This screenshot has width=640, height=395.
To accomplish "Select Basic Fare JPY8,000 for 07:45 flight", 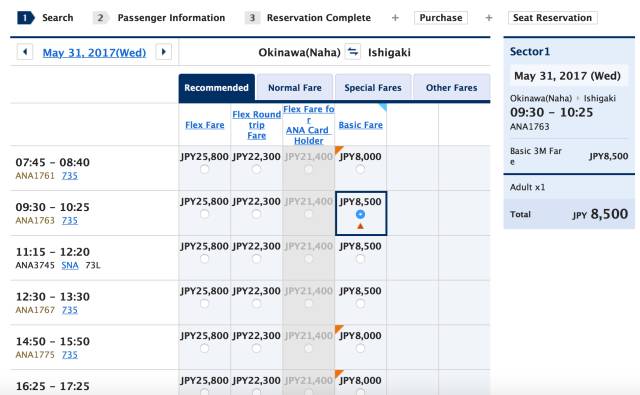I will pos(360,169).
